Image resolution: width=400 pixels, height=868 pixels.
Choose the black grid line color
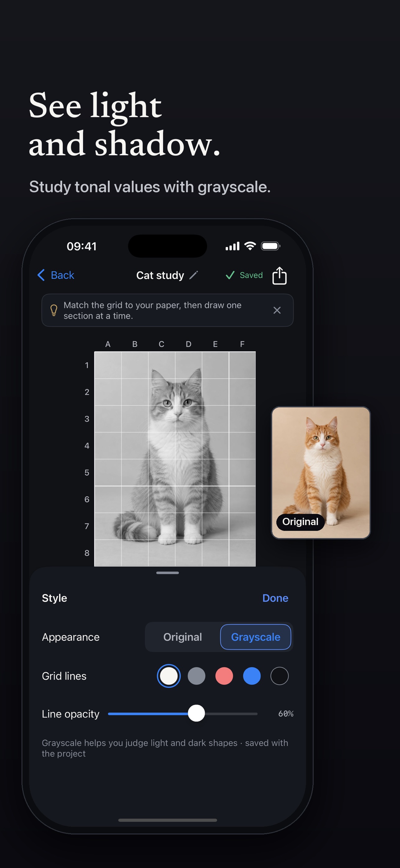(279, 676)
